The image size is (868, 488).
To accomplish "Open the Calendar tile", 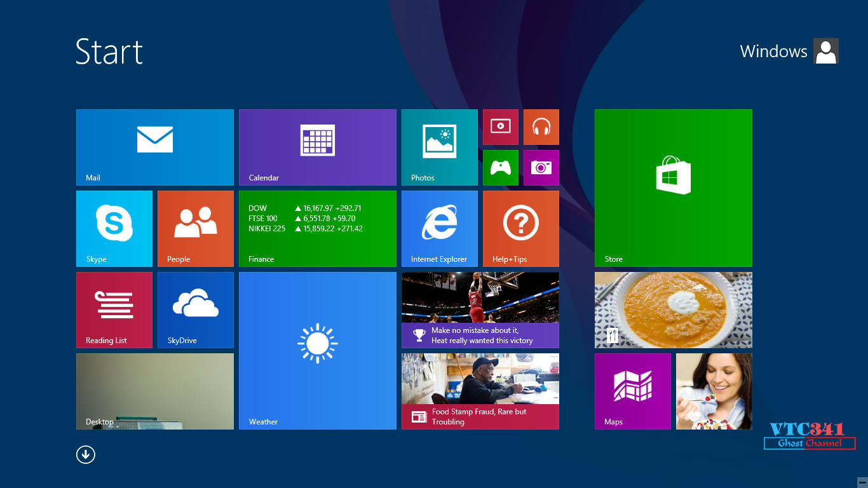I will point(318,147).
